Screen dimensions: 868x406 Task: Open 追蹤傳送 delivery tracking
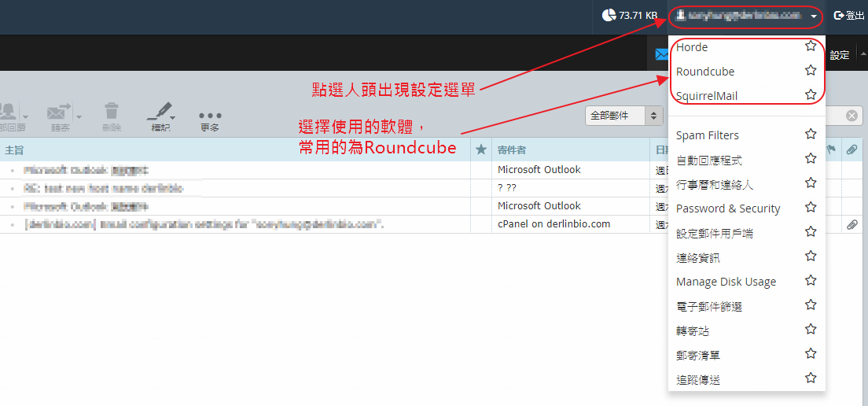(x=698, y=379)
